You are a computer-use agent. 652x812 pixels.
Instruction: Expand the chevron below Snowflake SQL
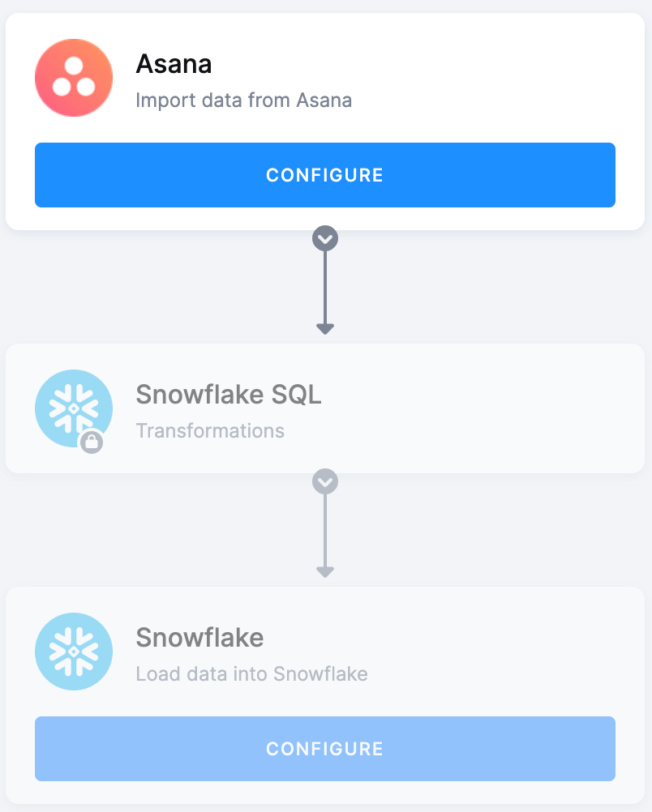[324, 480]
